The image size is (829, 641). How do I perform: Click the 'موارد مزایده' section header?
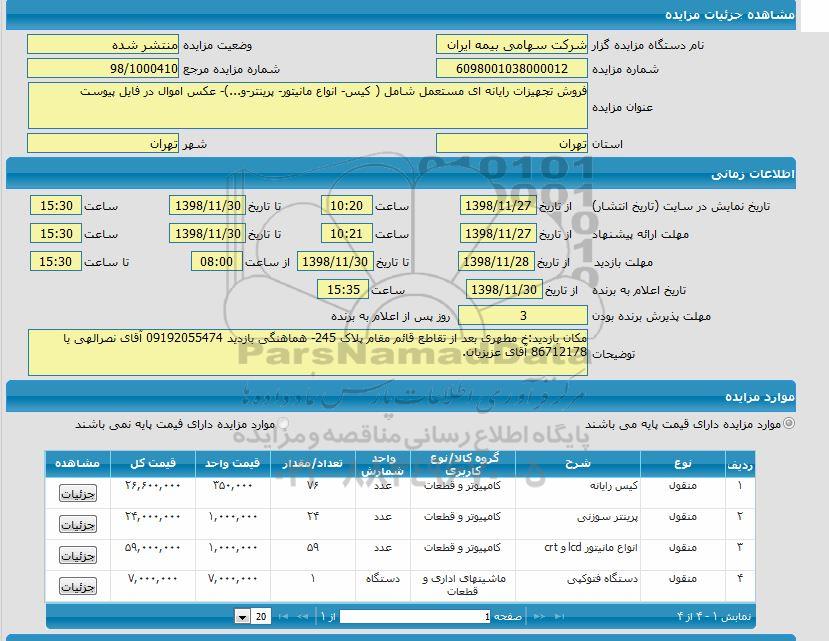click(401, 396)
